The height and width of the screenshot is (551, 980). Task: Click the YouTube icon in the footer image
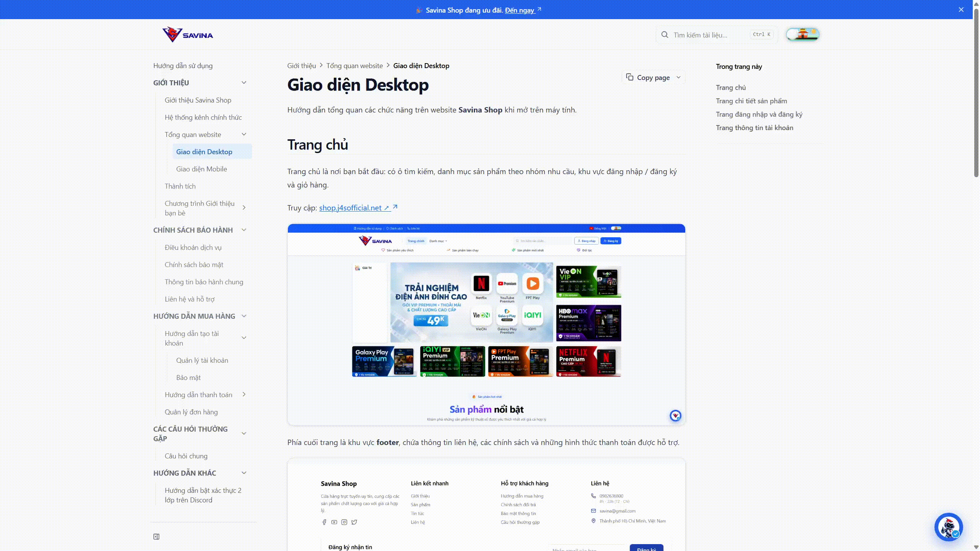coord(334,522)
